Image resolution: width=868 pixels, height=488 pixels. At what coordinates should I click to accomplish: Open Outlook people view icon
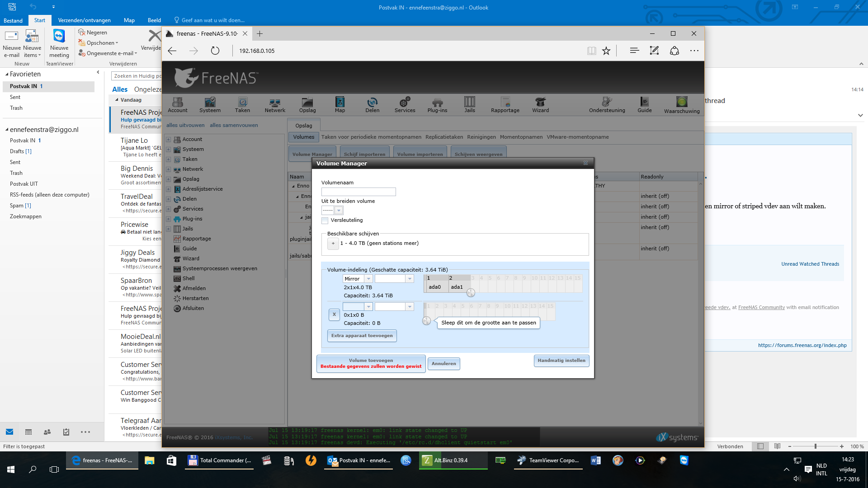coord(47,432)
